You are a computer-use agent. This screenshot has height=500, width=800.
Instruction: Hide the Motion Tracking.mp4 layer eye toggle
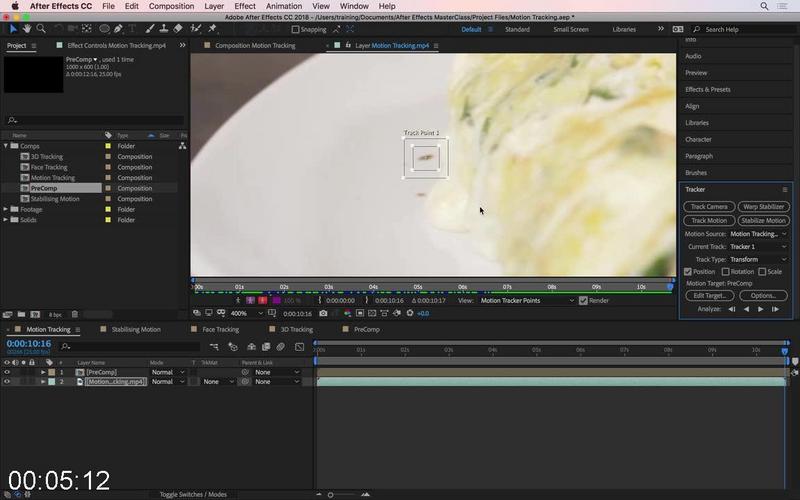pos(7,382)
